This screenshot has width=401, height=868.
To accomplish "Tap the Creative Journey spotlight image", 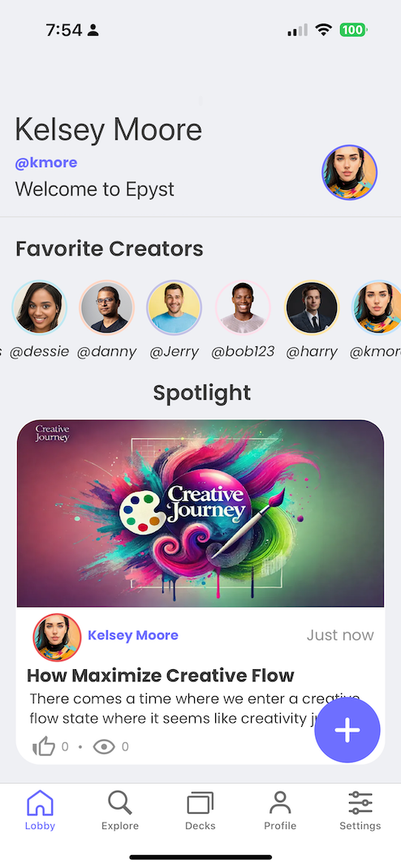I will click(x=200, y=513).
